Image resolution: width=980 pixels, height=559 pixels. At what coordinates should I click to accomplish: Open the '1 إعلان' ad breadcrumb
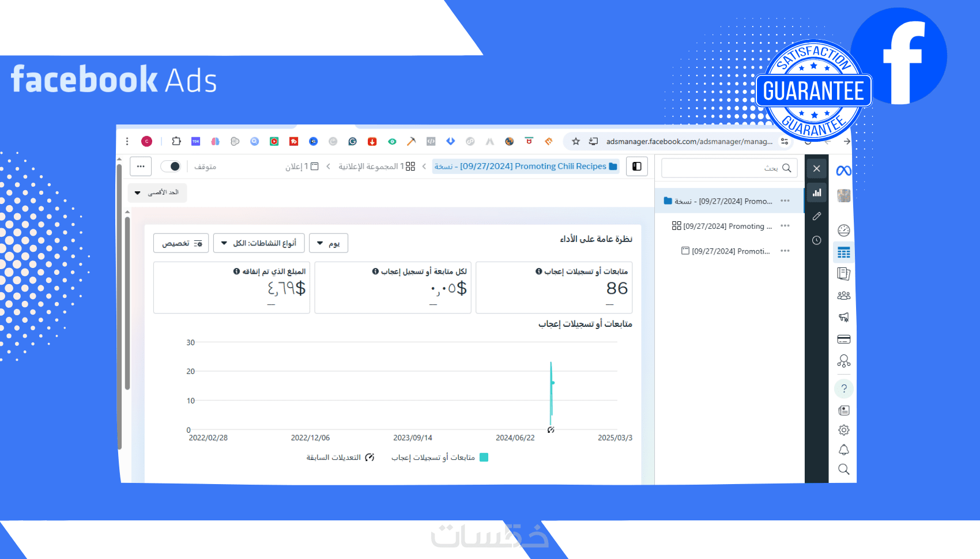click(302, 167)
